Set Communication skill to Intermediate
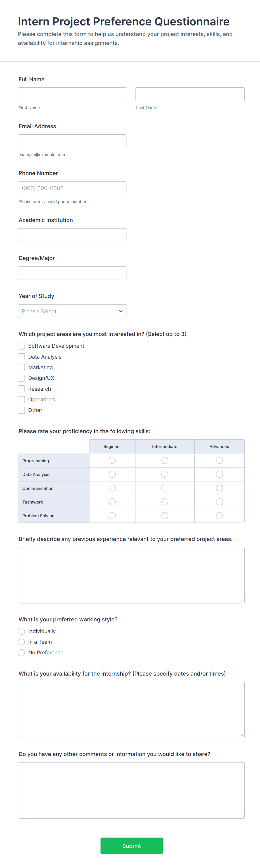260x868 pixels. (x=165, y=488)
